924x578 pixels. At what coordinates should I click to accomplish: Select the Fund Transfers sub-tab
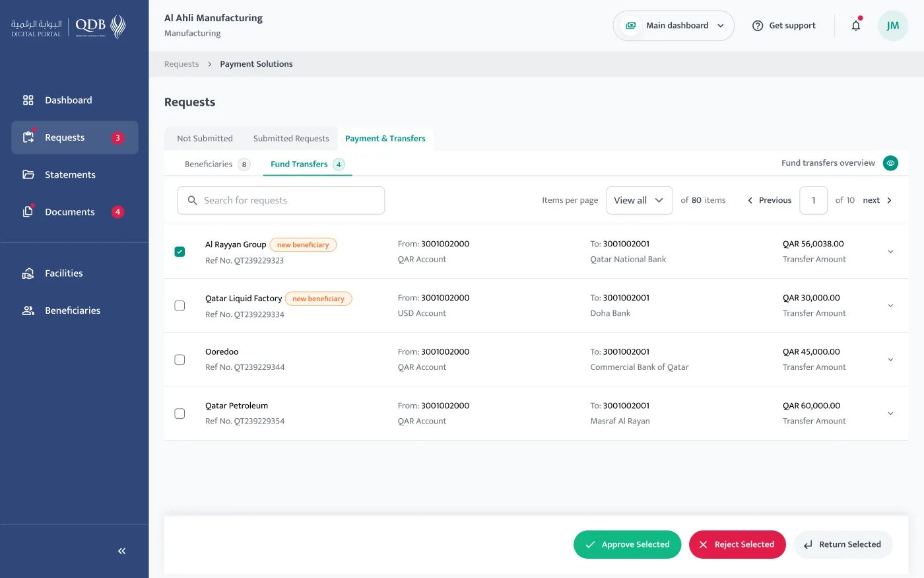(308, 164)
